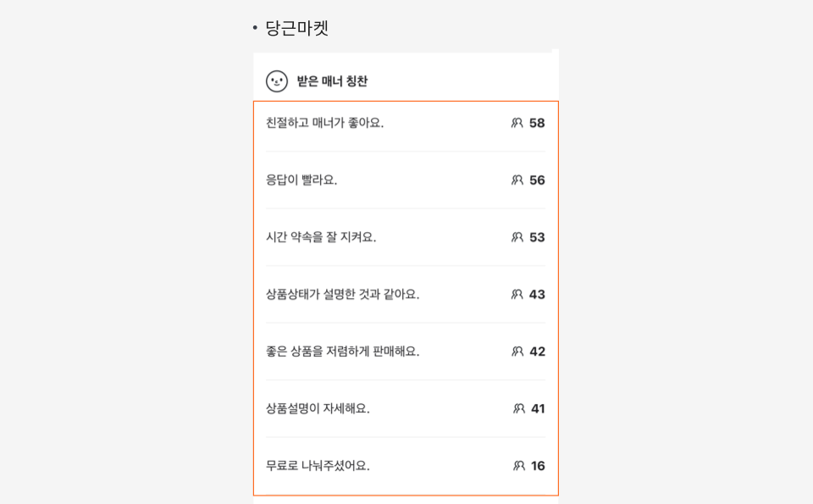813x504 pixels.
Task: Click the people icon next to count 58
Action: tap(517, 123)
